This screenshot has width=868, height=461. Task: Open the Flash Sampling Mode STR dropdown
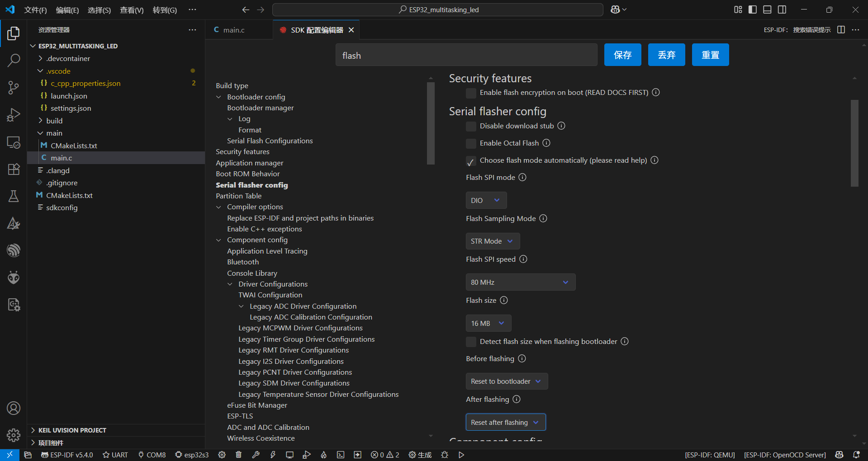click(x=493, y=241)
